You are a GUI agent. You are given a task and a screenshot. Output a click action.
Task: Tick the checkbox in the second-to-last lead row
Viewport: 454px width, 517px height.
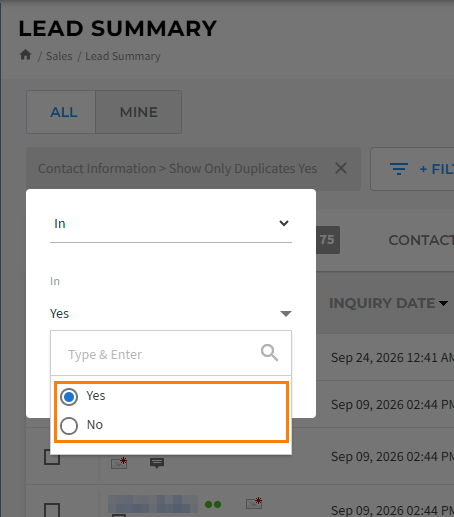click(x=52, y=457)
